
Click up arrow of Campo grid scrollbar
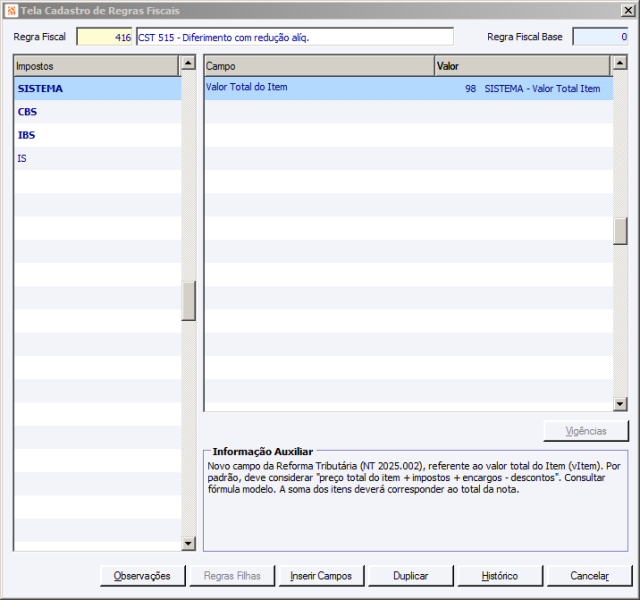(620, 63)
